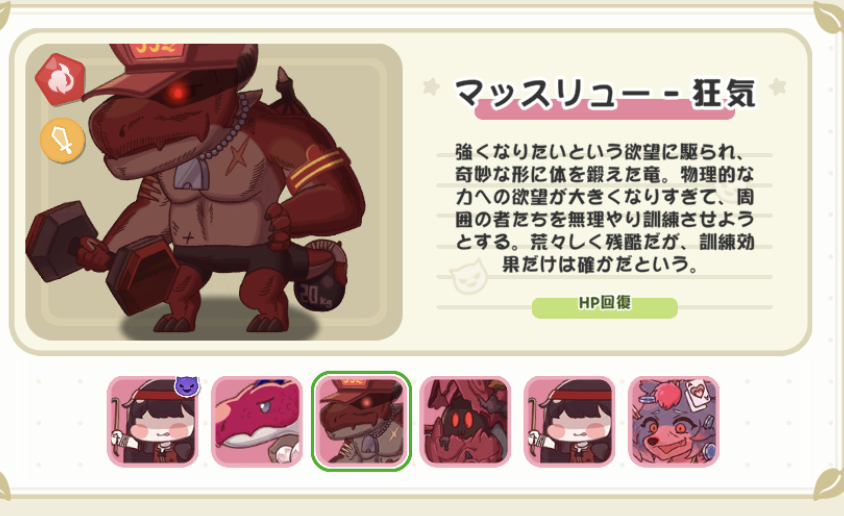Click the orange sword attack-type icon

pos(62,140)
